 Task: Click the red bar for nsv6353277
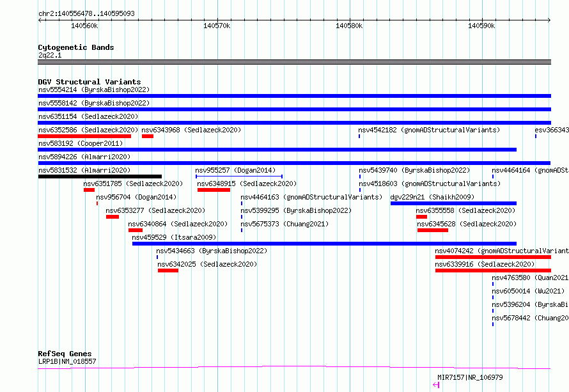pos(113,217)
